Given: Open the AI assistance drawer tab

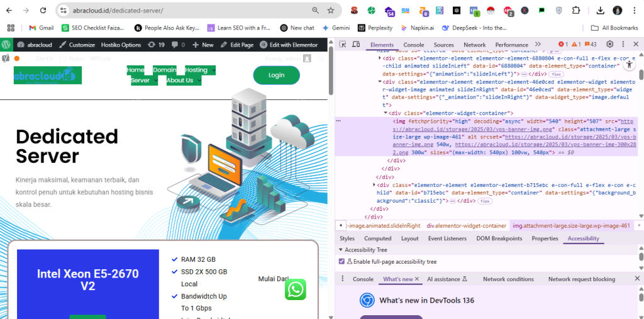Looking at the screenshot, I should tap(447, 279).
